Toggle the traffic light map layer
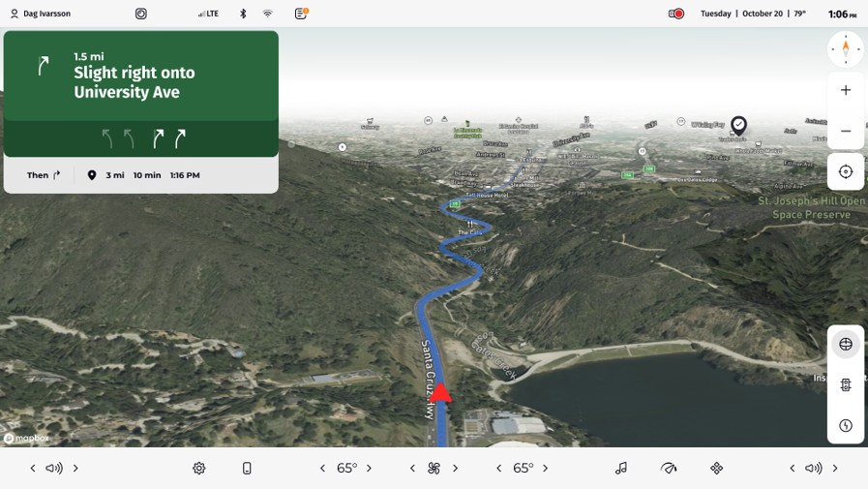 click(845, 384)
